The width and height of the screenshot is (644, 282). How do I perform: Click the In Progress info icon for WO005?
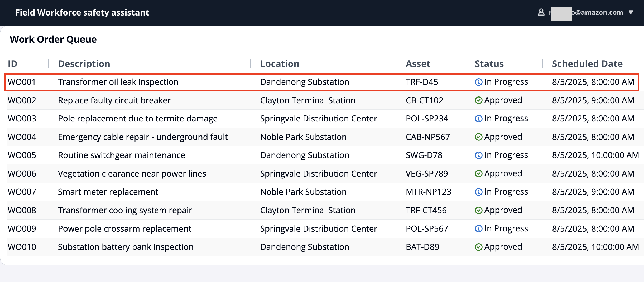[478, 155]
